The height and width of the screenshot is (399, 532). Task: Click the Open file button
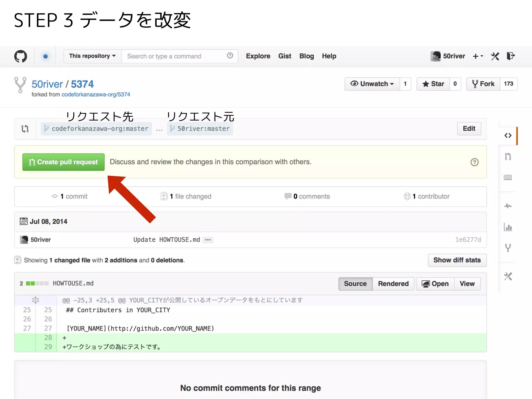coord(435,284)
